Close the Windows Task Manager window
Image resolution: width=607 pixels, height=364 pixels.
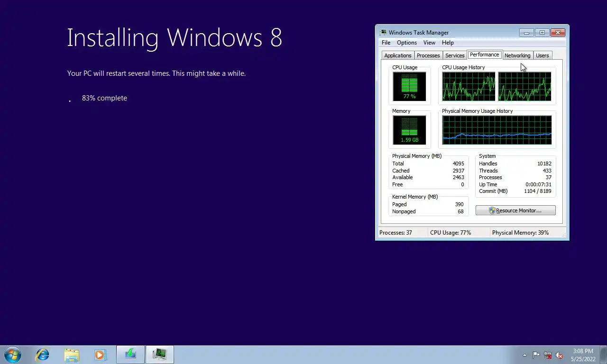coord(558,33)
